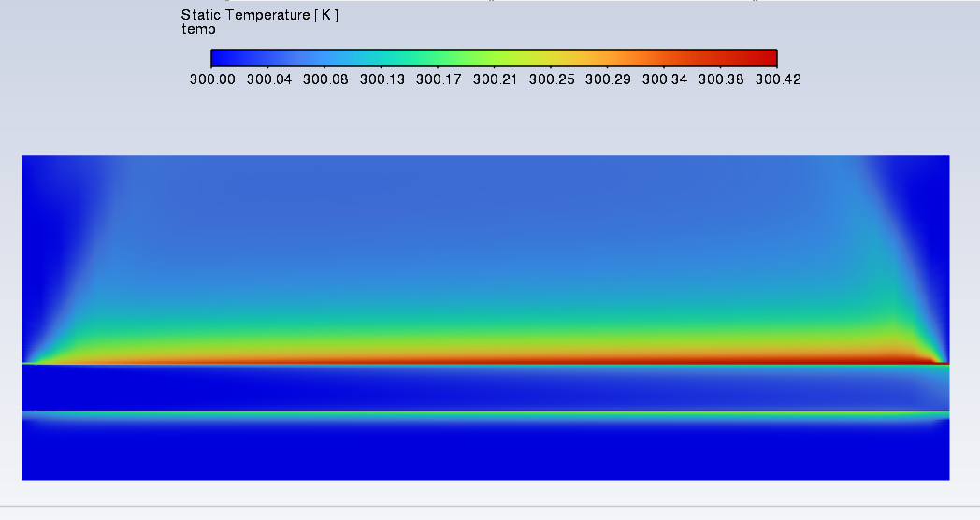Click the 300.17 colorbar value
980x520 pixels.
[x=439, y=79]
